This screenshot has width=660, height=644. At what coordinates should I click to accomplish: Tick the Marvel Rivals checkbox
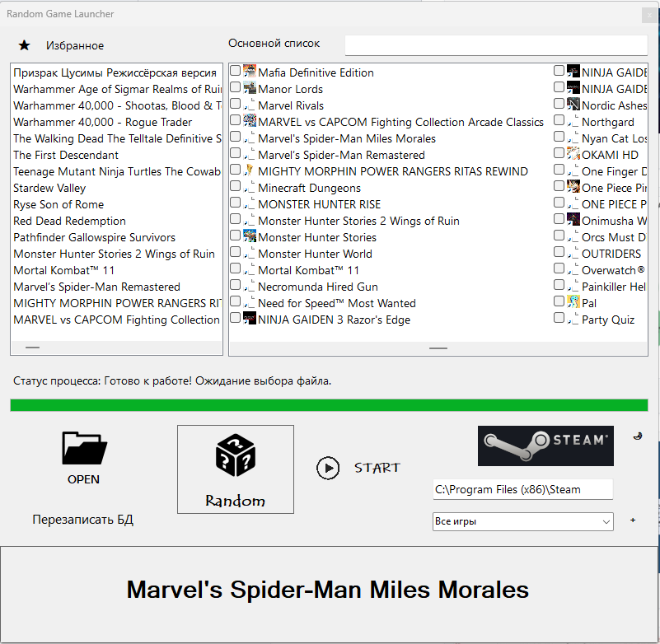pos(236,104)
